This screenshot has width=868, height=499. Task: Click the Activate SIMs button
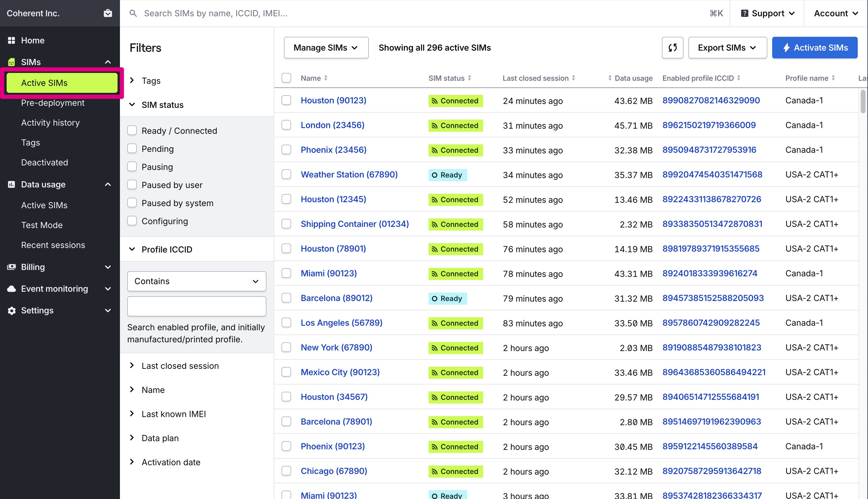click(x=815, y=48)
